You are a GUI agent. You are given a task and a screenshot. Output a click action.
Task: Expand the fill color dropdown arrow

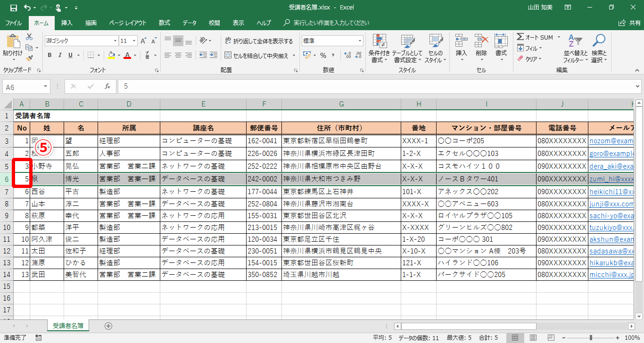coord(119,55)
